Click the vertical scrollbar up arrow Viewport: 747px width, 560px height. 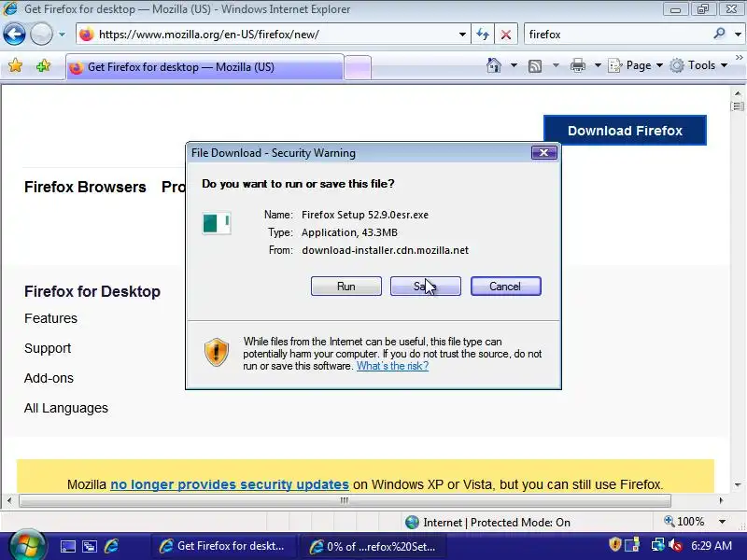(738, 93)
